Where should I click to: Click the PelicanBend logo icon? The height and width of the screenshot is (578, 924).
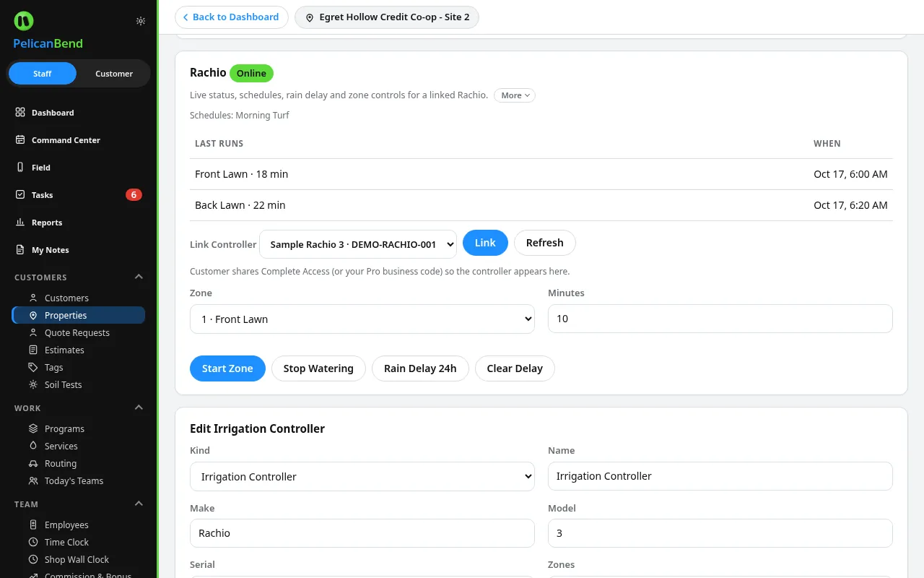pos(24,21)
